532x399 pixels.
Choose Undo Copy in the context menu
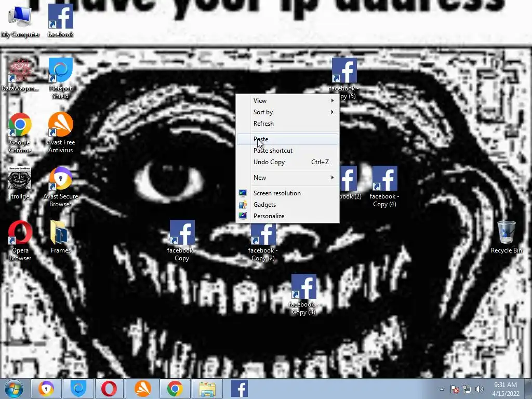coord(287,162)
